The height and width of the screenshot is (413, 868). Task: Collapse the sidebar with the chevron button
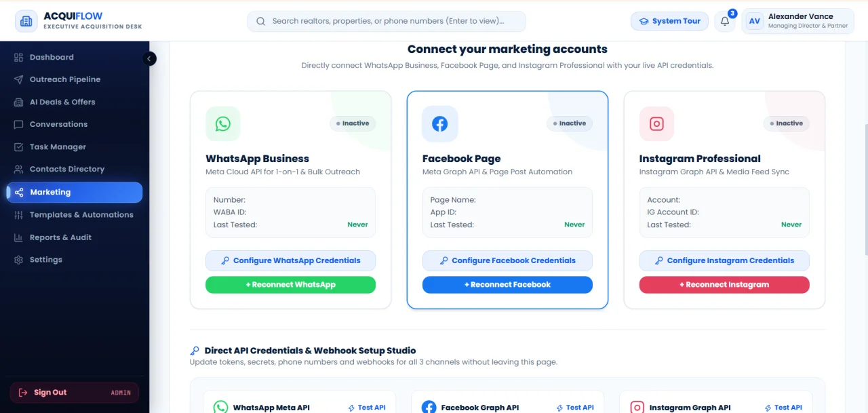click(149, 58)
